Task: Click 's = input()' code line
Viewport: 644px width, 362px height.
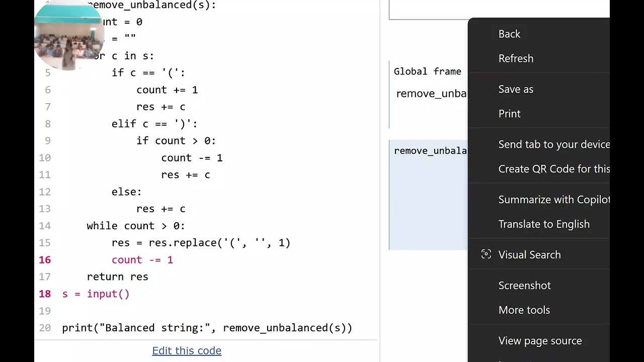Action: pos(96,294)
